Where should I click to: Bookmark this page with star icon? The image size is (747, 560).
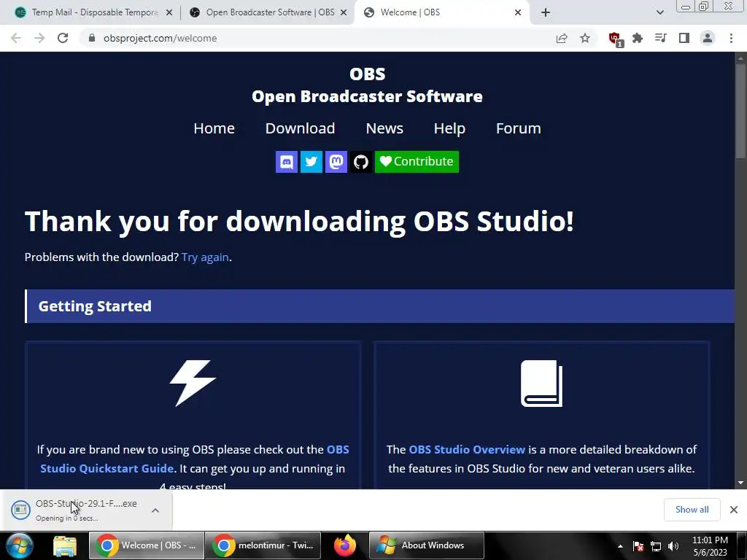(585, 38)
